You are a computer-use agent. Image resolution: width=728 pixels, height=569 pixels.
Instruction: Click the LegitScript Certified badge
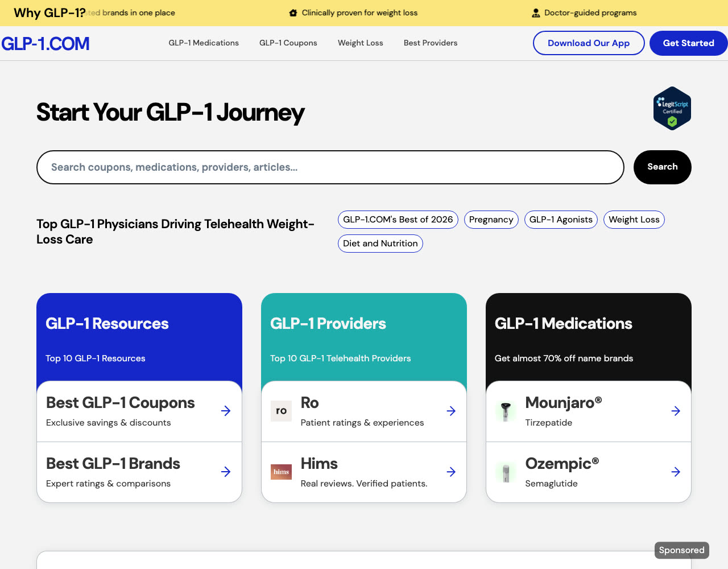[x=672, y=108]
